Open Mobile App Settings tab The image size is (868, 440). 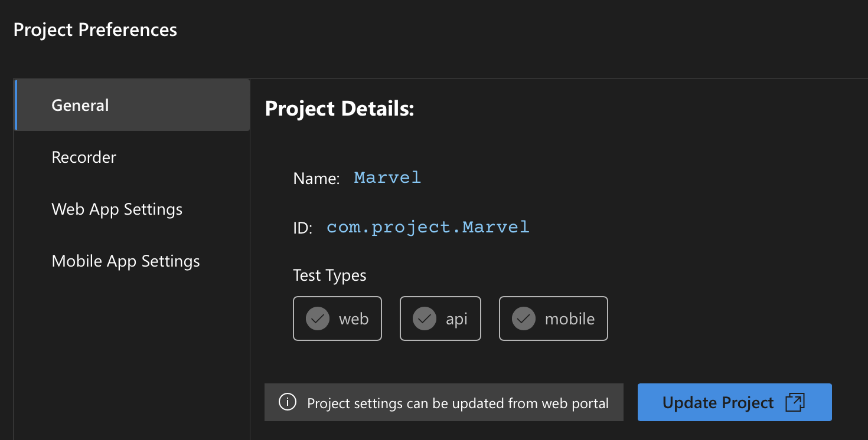click(x=132, y=261)
